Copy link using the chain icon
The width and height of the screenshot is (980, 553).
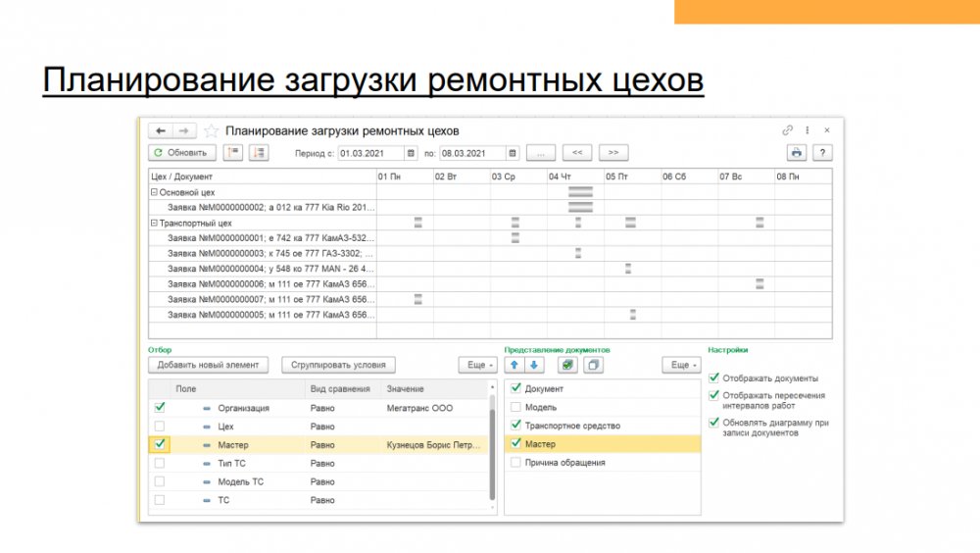(x=787, y=130)
